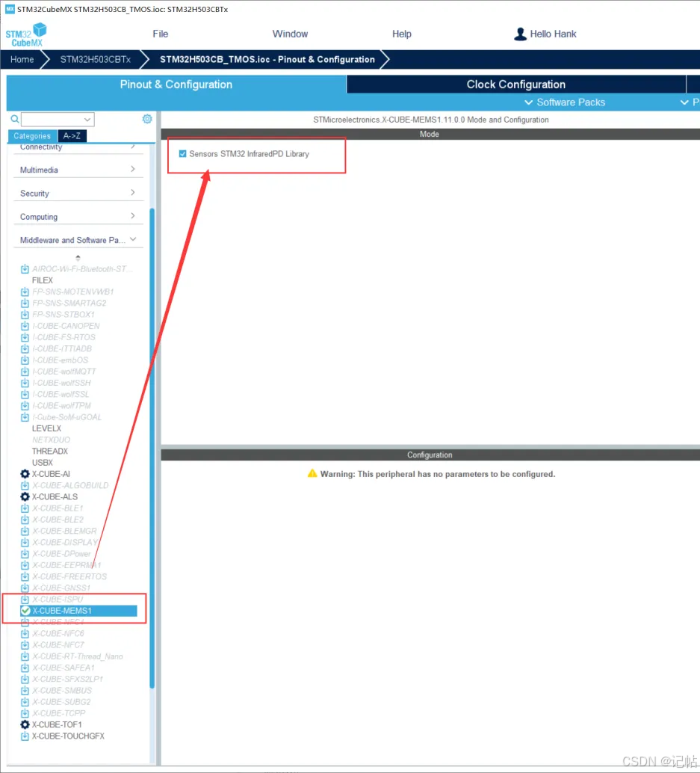
Task: Select the X-CUBE-MEMS1 list item
Action: [79, 610]
